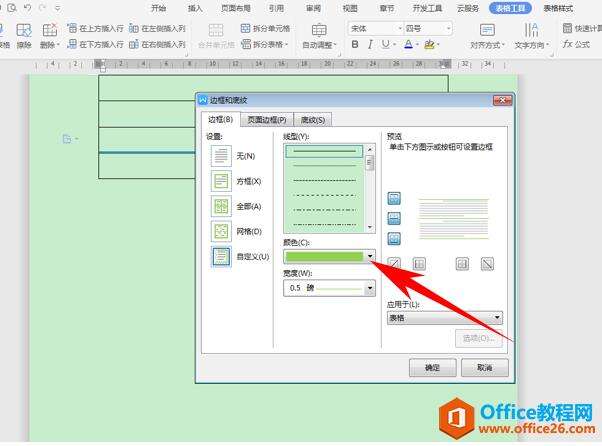Viewport: 602px width, 446px height.
Task: Toggle Italic formatting
Action: point(370,45)
